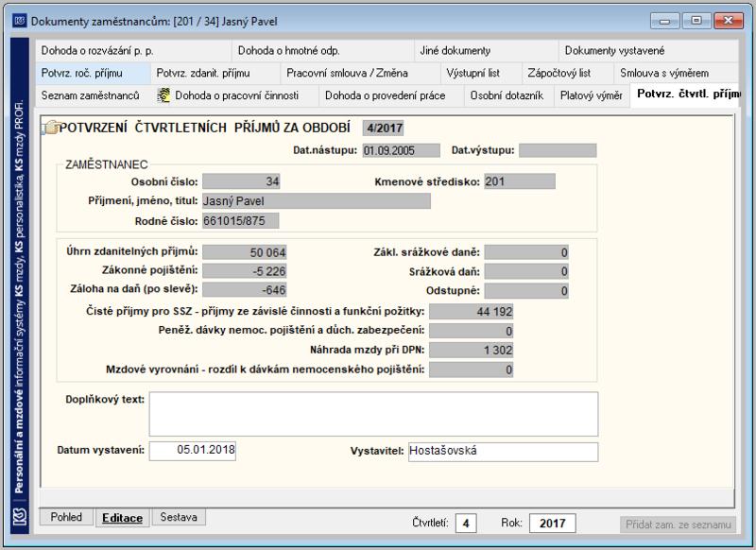Click the Záloha na daň value -646
756x550 pixels.
(245, 290)
